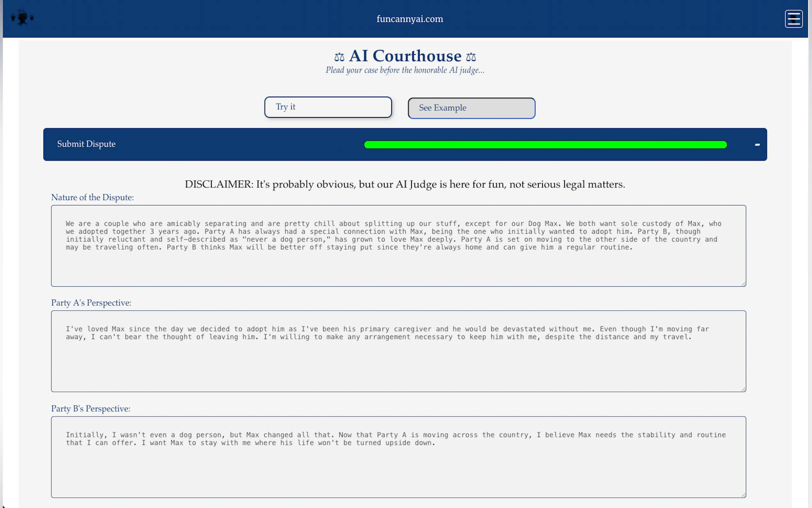Switch to the Try it tab

(328, 107)
